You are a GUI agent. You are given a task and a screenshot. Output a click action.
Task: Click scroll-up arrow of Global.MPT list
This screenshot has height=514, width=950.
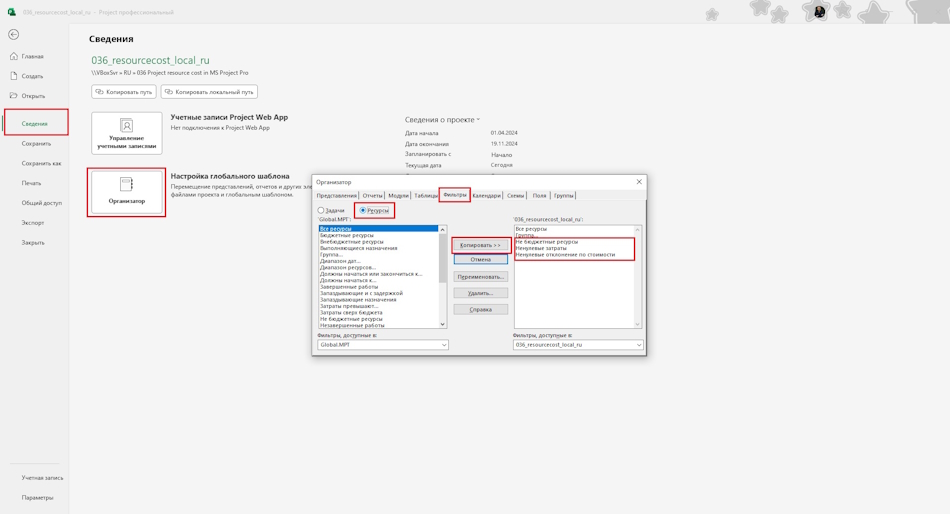pos(442,229)
